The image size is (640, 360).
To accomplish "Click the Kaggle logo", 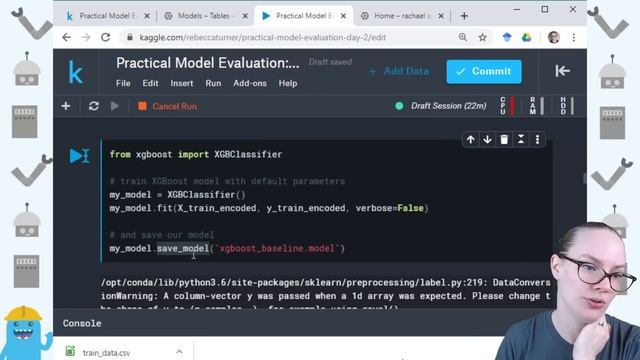I will pos(76,73).
